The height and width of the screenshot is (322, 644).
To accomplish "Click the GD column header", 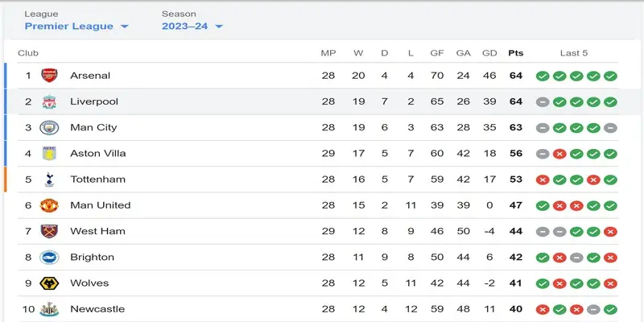I will point(489,53).
